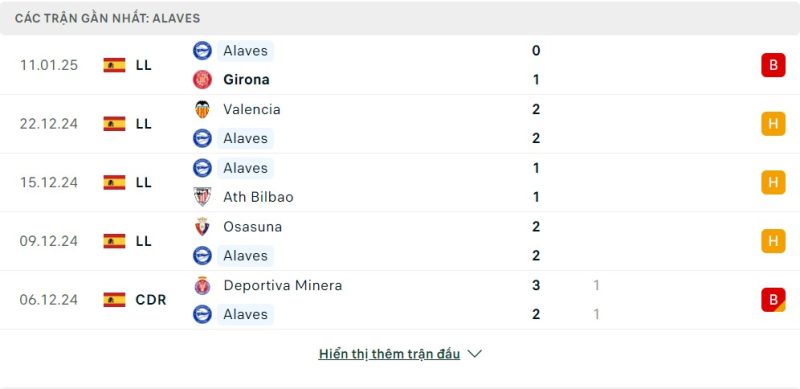Image resolution: width=800 pixels, height=389 pixels.
Task: Click the H result badge for Ath Bilbao match
Action: 773,182
